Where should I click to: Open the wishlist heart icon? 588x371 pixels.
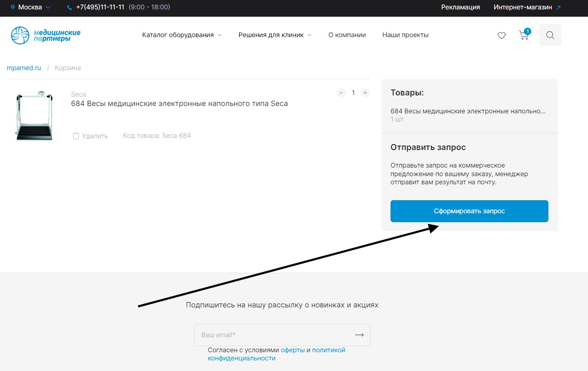pos(501,35)
